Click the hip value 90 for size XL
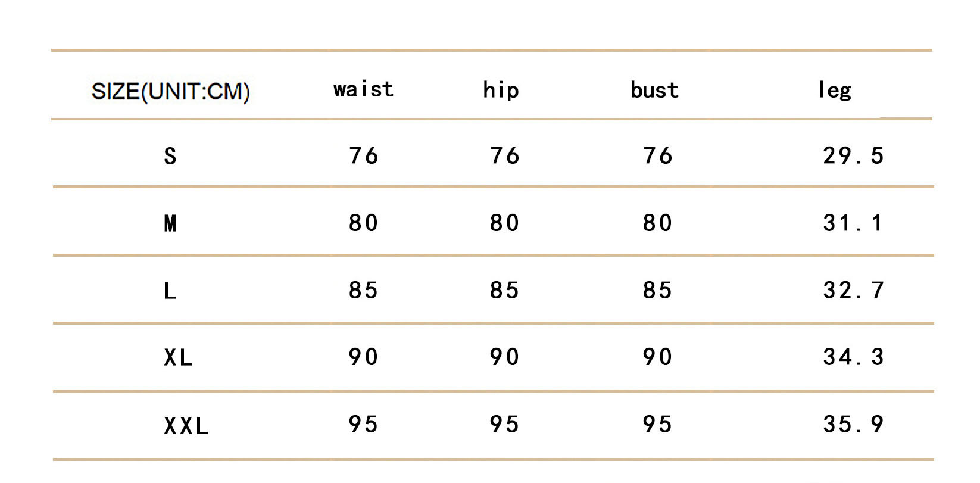The height and width of the screenshot is (483, 980). (x=504, y=357)
